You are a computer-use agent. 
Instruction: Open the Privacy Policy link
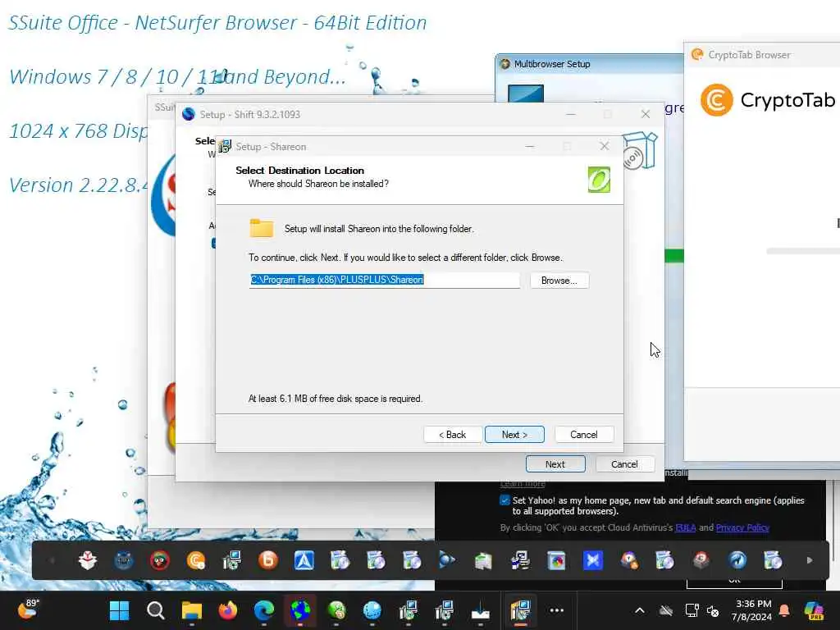coord(742,527)
